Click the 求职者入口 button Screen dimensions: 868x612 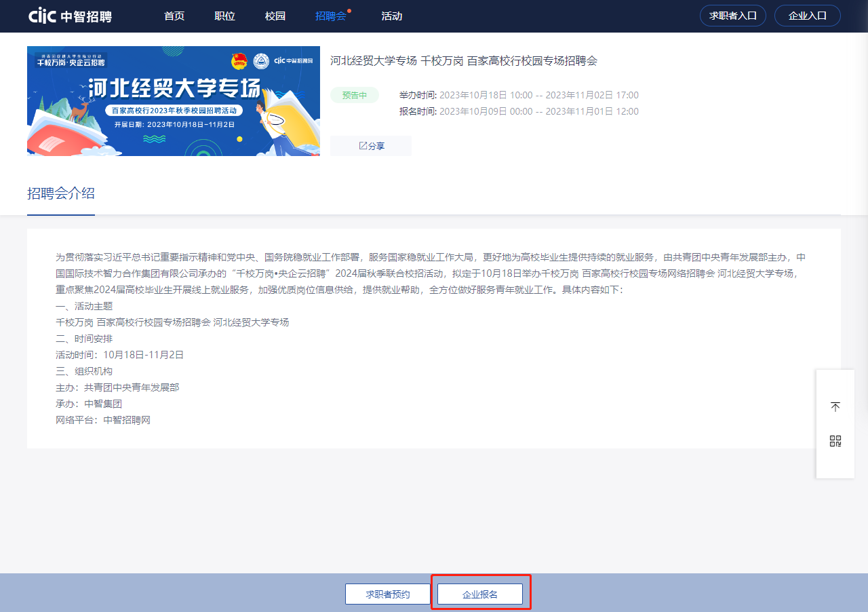[x=733, y=16]
